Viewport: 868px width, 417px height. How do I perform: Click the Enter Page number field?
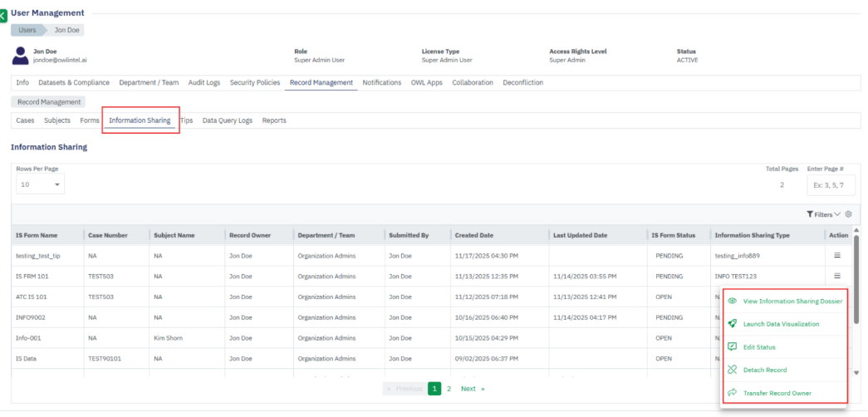(x=830, y=184)
